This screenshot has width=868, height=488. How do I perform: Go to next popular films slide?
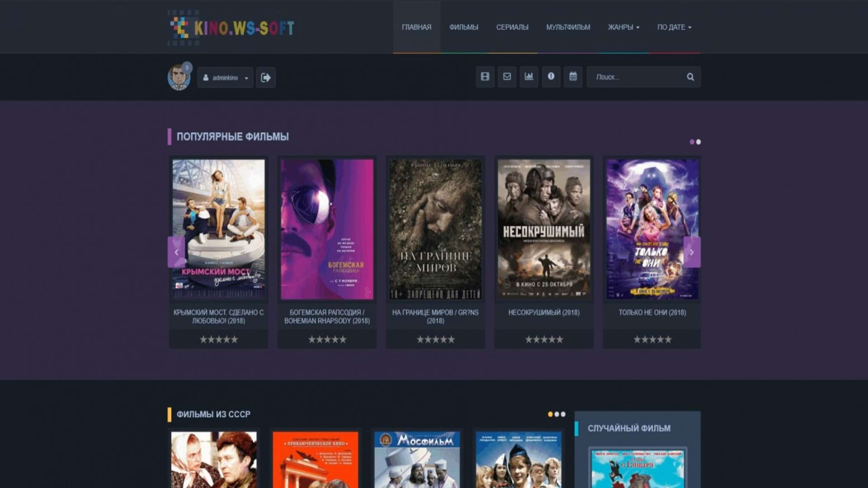pyautogui.click(x=692, y=252)
